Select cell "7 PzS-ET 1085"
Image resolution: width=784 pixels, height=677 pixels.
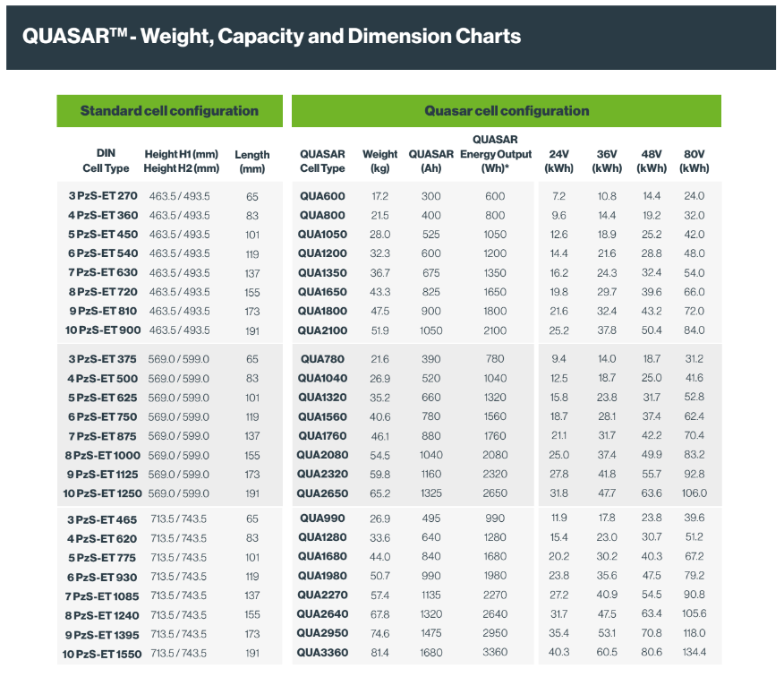(102, 596)
